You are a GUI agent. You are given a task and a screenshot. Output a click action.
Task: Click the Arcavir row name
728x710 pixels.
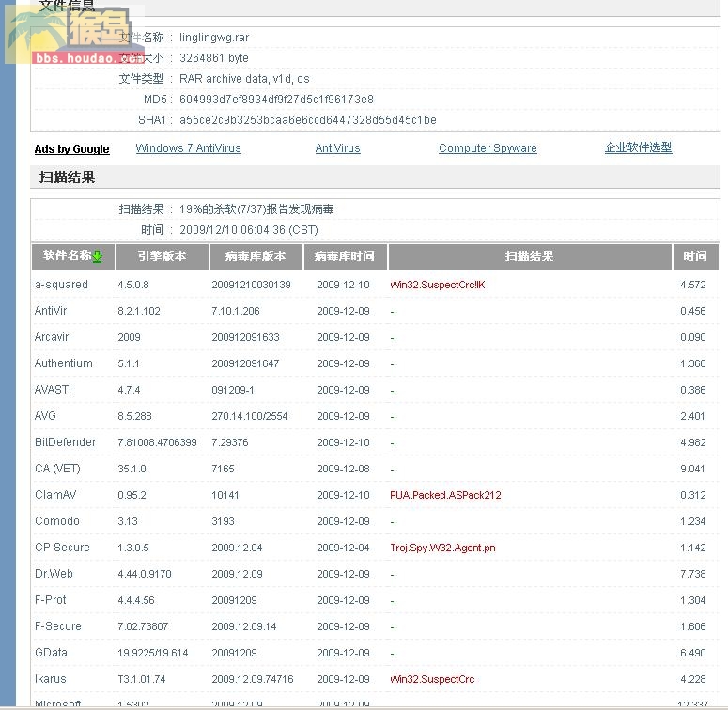52,337
